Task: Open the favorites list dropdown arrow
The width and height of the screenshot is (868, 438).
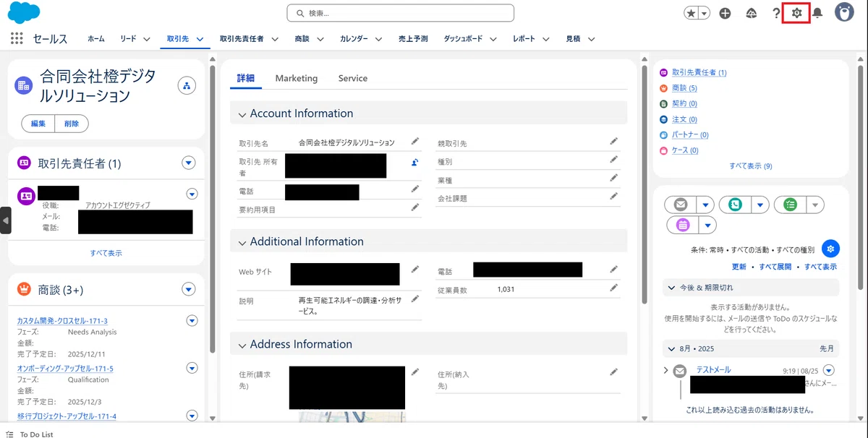Action: click(704, 13)
